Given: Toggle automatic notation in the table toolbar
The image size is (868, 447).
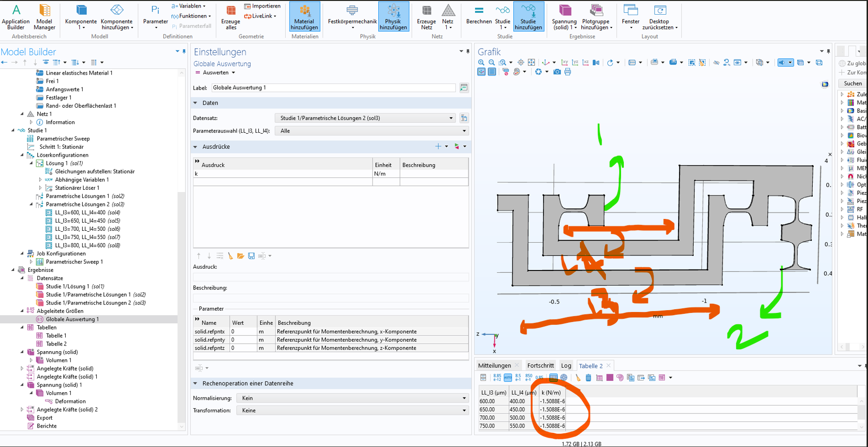Looking at the screenshot, I should [508, 378].
